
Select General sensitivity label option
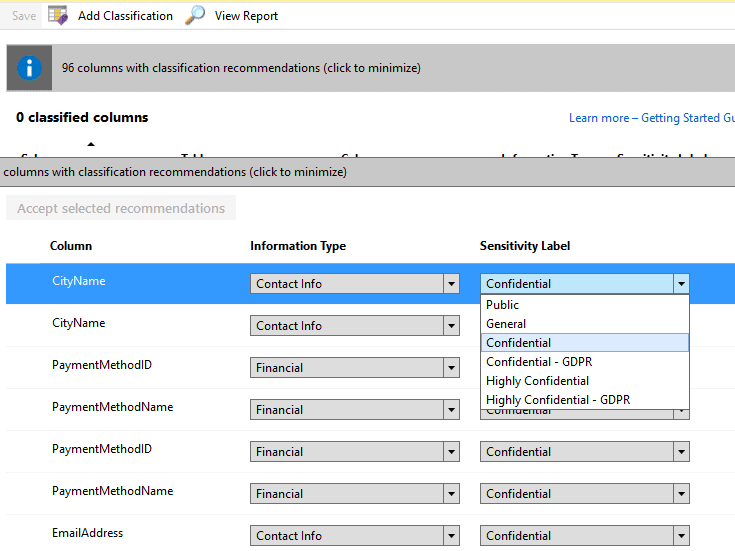coord(506,324)
